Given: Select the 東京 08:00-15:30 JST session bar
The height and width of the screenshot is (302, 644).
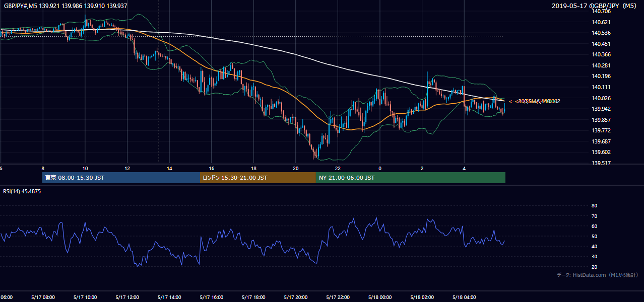Looking at the screenshot, I should [x=121, y=178].
